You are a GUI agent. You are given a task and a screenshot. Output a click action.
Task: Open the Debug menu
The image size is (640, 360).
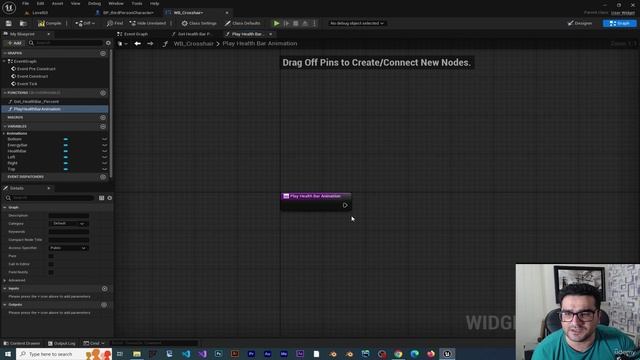[94, 3]
